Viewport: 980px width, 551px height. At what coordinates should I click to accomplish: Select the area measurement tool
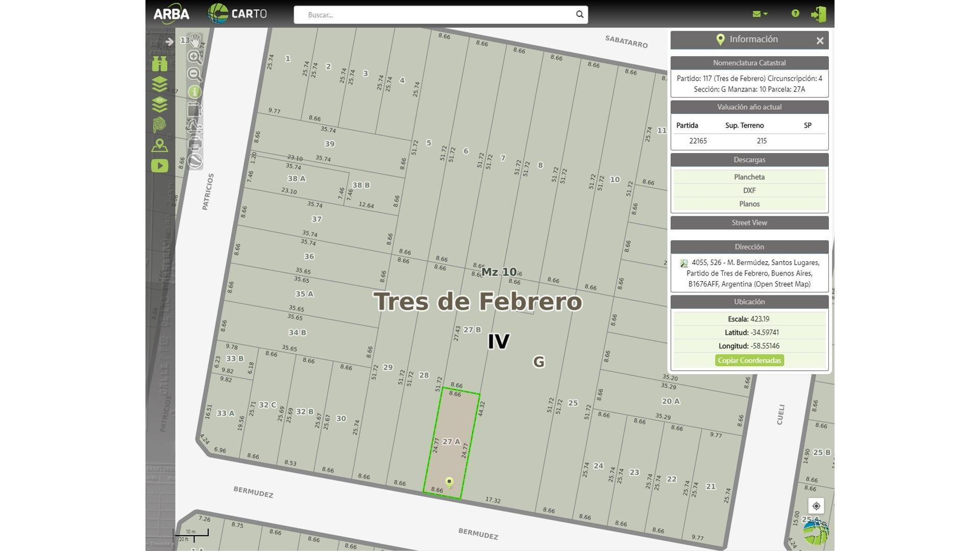(x=194, y=110)
